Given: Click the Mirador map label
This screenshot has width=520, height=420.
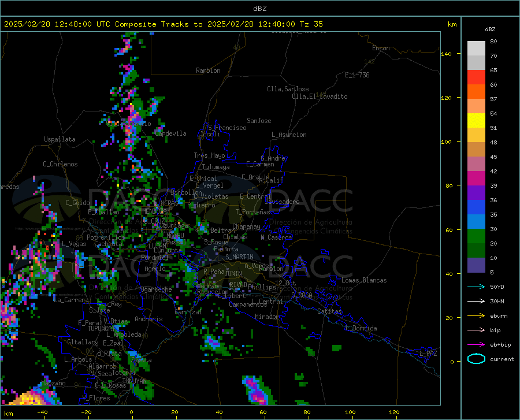Looking at the screenshot, I should 266,317.
